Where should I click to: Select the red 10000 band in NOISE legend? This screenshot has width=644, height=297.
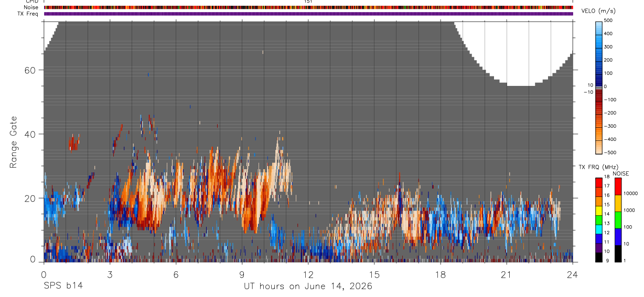(618, 186)
